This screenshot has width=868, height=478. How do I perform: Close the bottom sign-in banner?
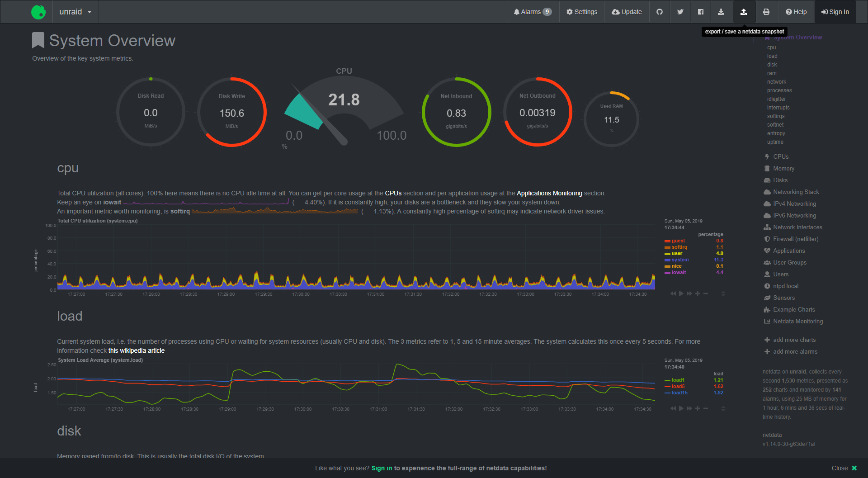(844, 468)
